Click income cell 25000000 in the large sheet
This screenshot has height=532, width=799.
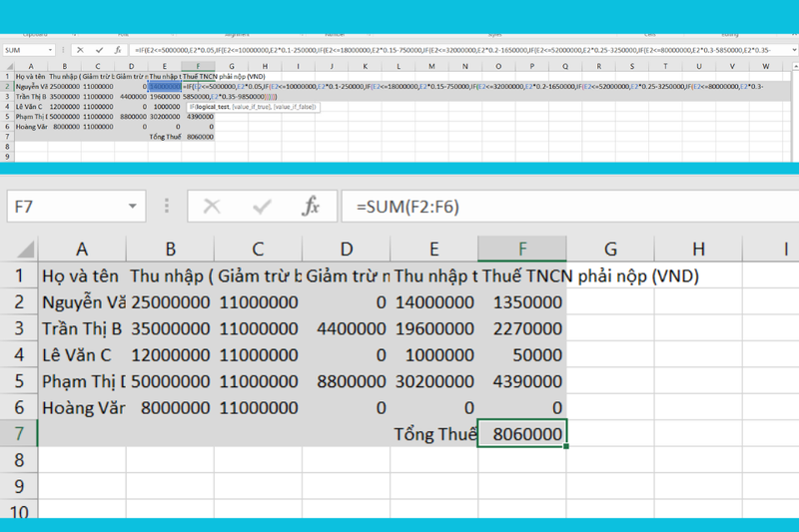170,301
